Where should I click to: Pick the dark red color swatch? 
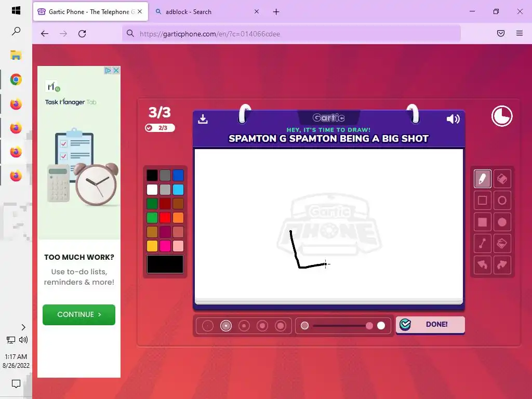(165, 204)
